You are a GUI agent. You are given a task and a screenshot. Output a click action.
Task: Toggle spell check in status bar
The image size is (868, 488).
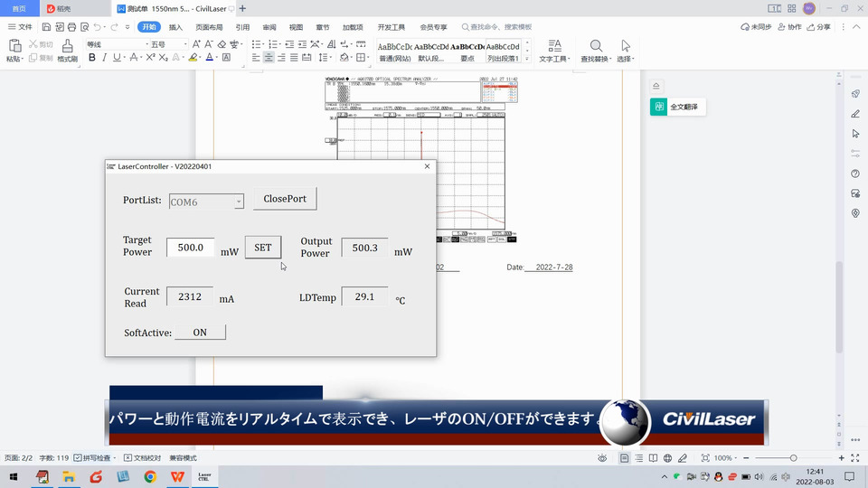(x=93, y=457)
